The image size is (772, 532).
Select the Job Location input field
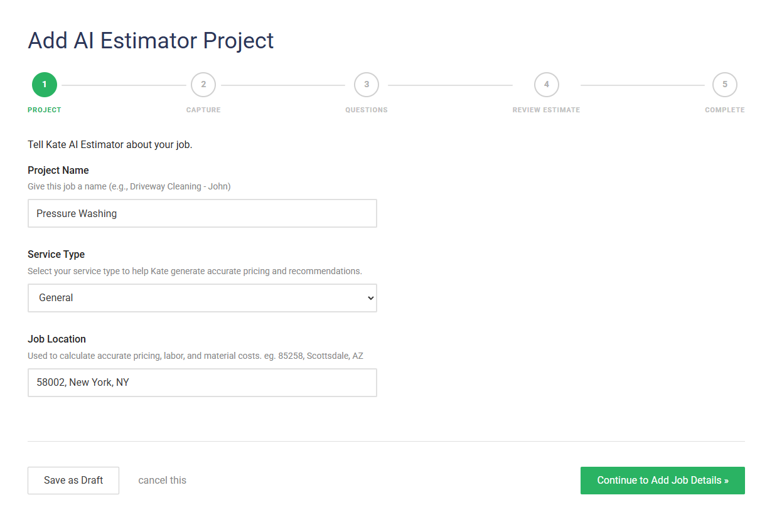click(x=202, y=382)
